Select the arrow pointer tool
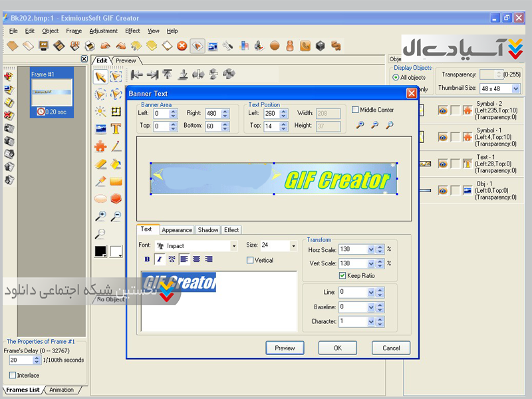Image resolution: width=532 pixels, height=399 pixels. 100,77
